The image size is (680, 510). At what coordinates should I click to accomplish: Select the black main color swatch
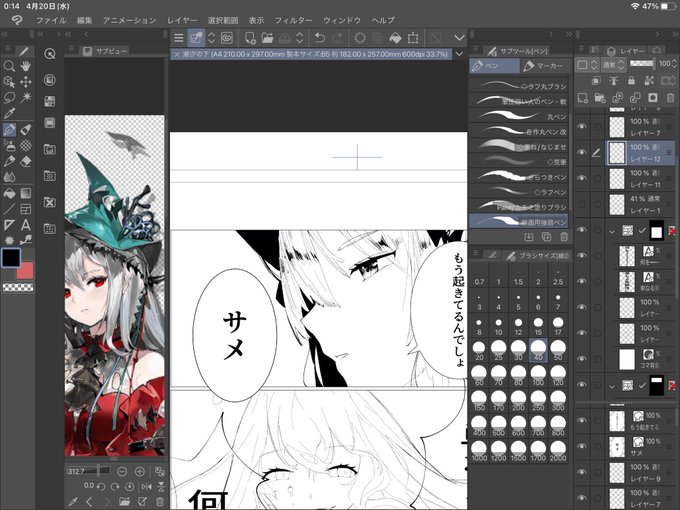[11, 258]
